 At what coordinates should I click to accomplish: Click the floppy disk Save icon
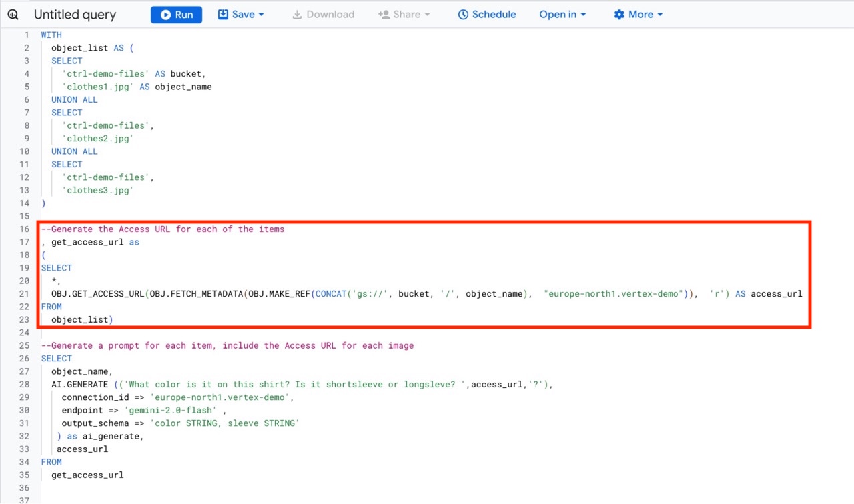click(224, 15)
